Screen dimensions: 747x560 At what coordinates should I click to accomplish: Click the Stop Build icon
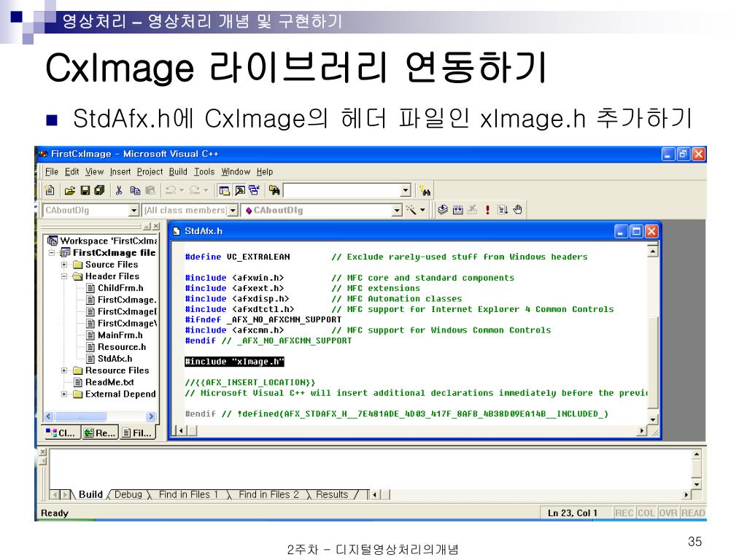click(x=473, y=209)
